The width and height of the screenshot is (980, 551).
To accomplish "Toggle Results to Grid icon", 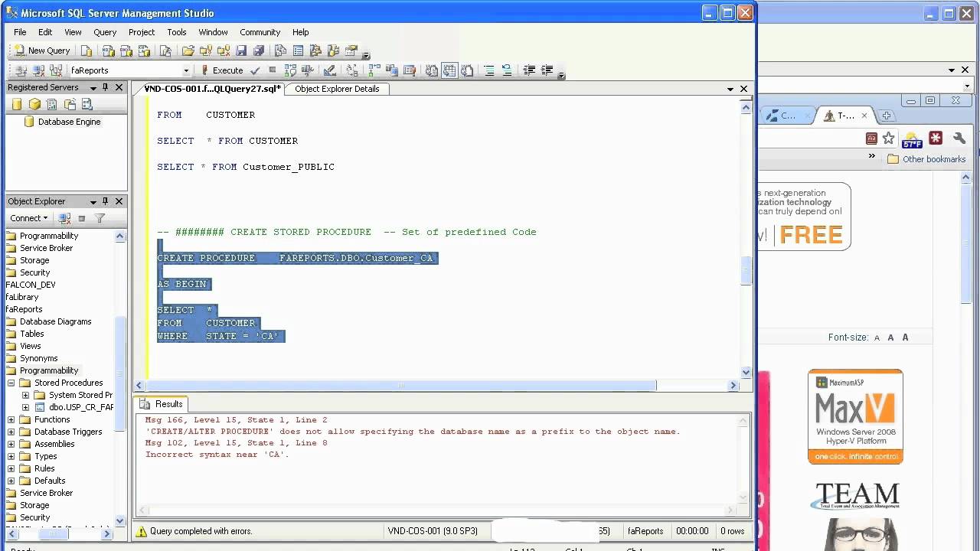I will tap(449, 70).
